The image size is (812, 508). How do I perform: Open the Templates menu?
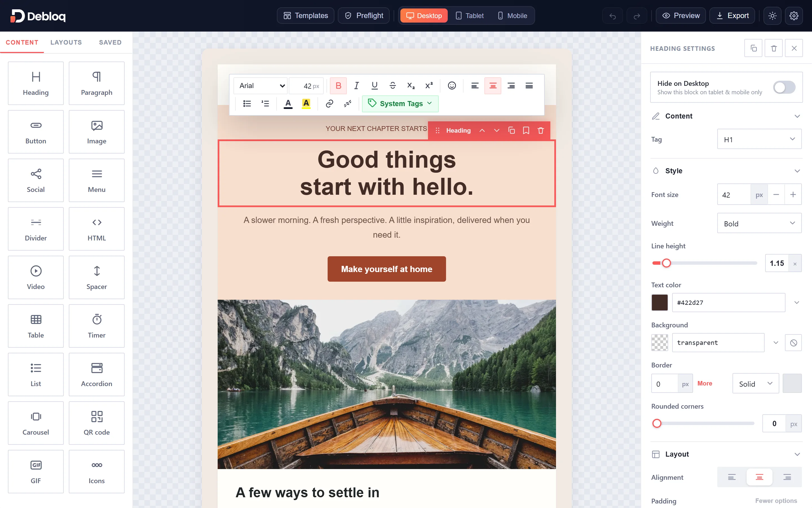pos(306,16)
